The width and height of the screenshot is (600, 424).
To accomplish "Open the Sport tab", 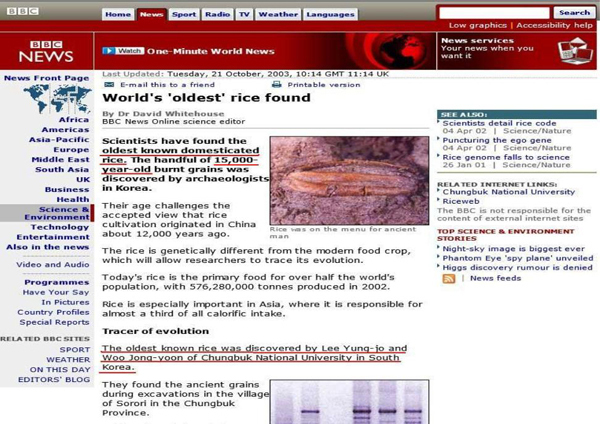I will pos(184,14).
